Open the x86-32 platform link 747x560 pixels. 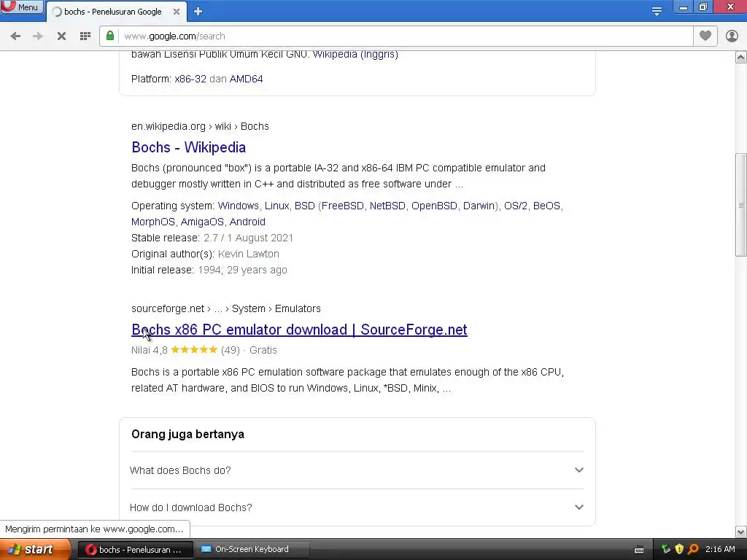point(190,79)
